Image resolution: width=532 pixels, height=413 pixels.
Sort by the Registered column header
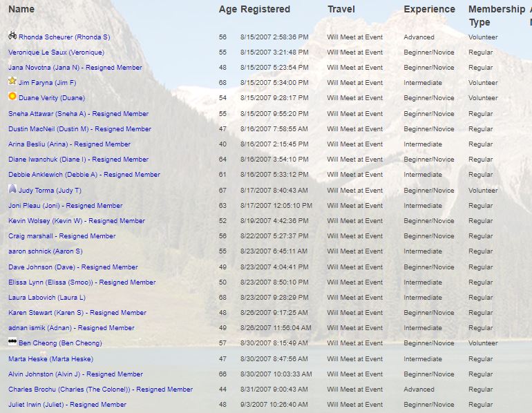265,10
